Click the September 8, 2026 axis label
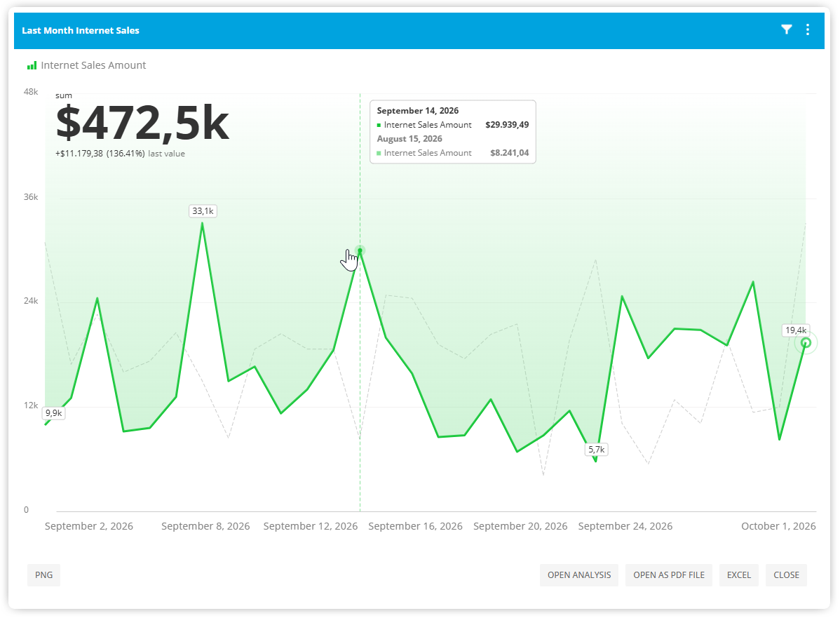This screenshot has height=618, width=840. [x=205, y=526]
